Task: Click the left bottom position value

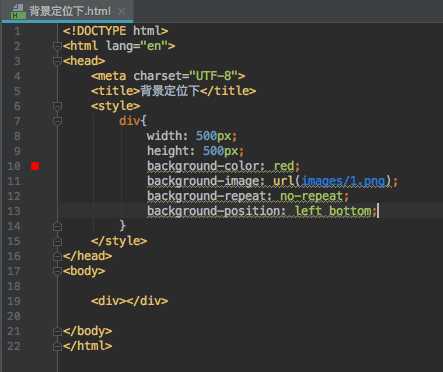Action: [x=333, y=211]
